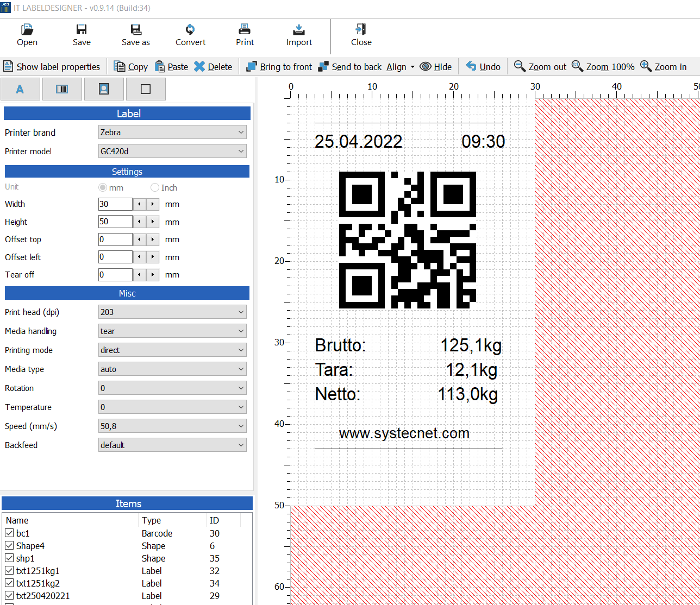Hide the selected item

(x=436, y=67)
